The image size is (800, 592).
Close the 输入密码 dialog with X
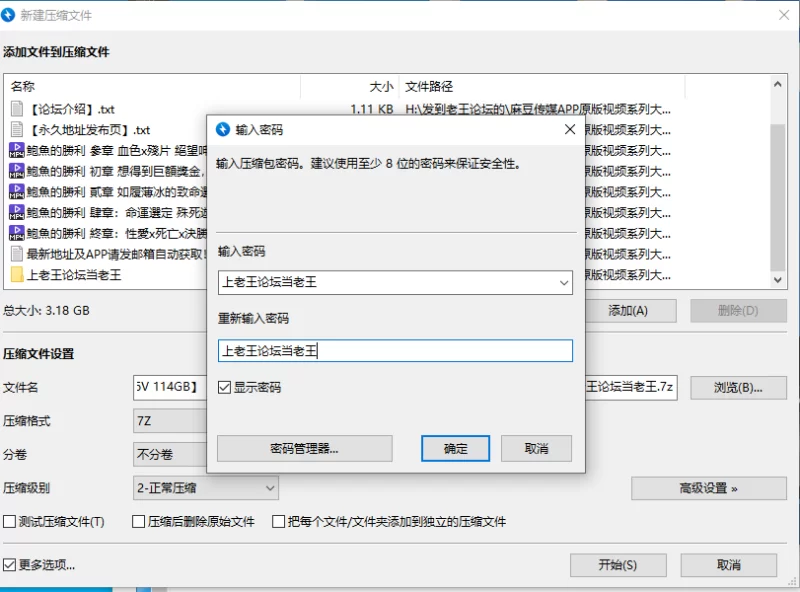(570, 130)
